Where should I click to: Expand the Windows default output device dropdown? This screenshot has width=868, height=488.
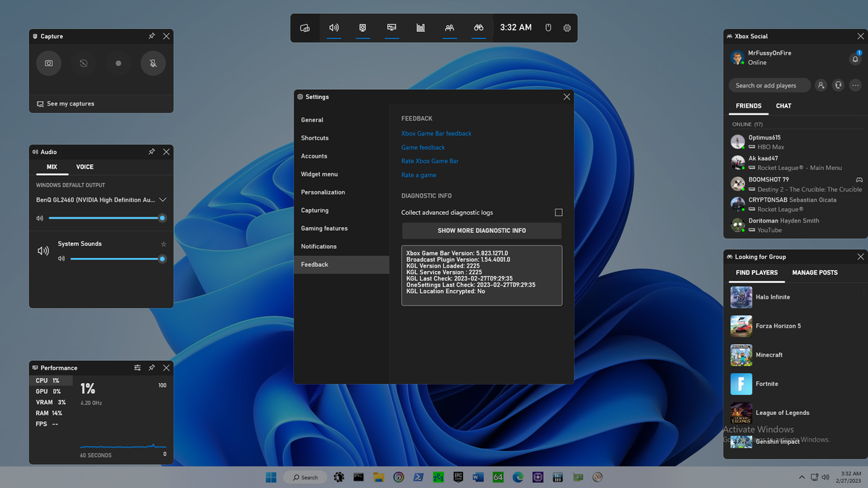[x=163, y=200]
